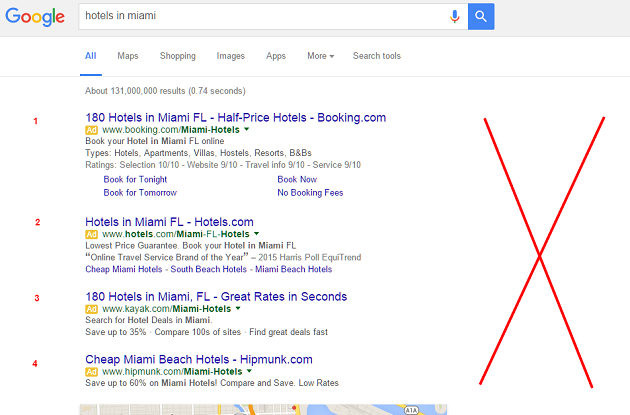Click Ad badge on kayak.com result
The image size is (630, 415).
(91, 309)
